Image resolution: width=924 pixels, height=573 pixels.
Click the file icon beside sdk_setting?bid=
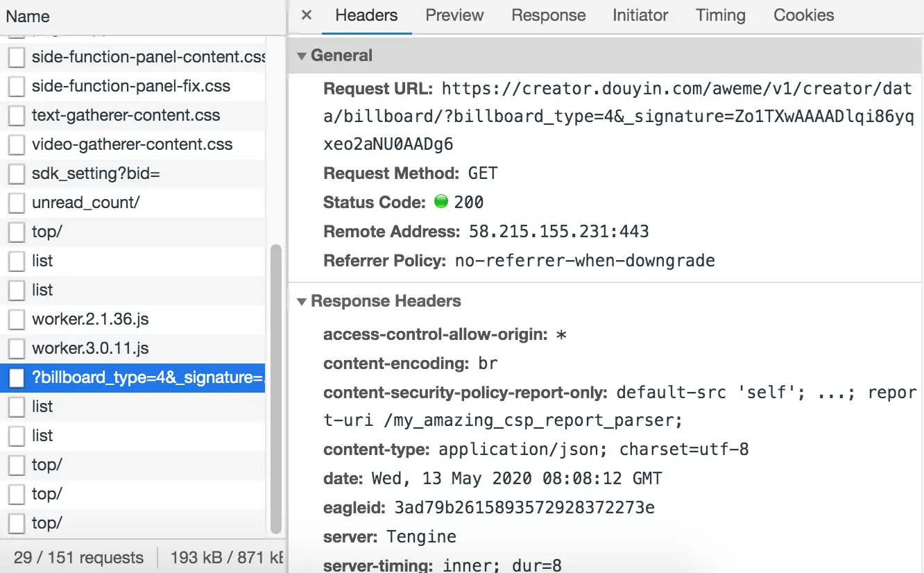click(x=16, y=174)
